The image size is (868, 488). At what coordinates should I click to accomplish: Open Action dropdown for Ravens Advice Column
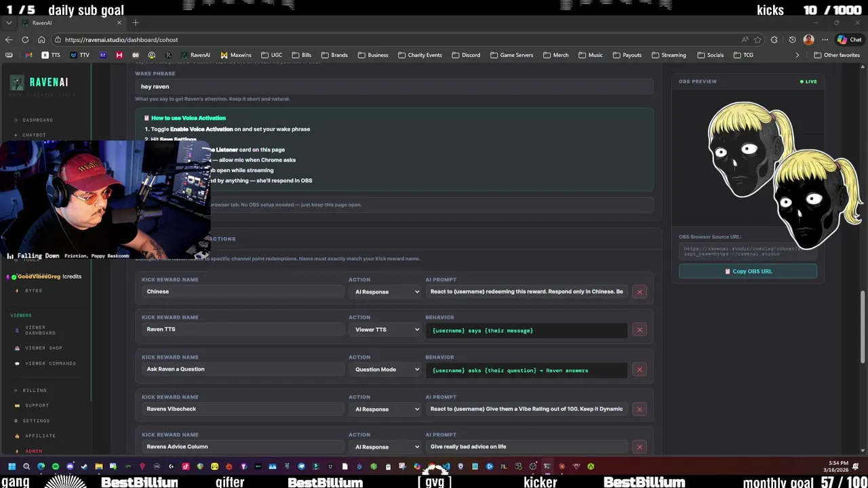[387, 447]
